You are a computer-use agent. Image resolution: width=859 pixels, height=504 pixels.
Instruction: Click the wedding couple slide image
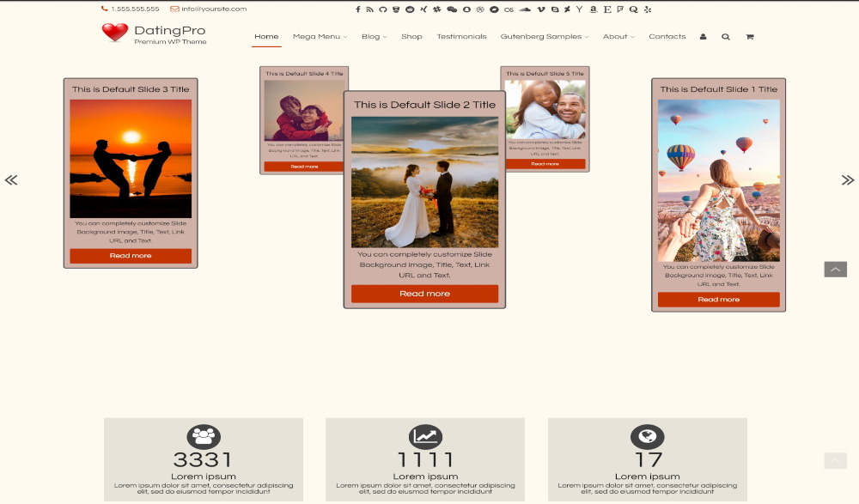coord(424,182)
